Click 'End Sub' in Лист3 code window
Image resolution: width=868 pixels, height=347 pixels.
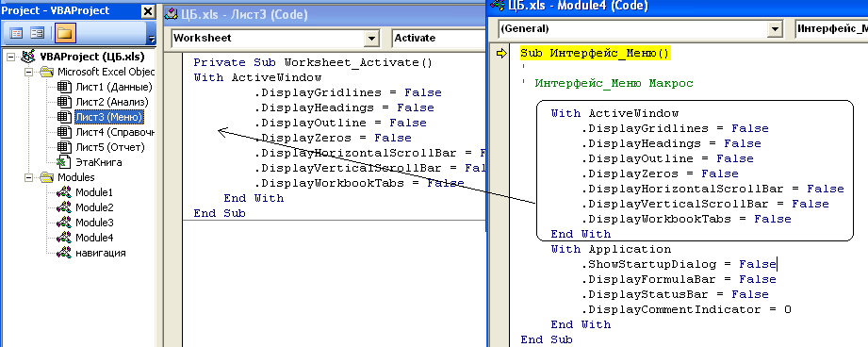click(220, 213)
